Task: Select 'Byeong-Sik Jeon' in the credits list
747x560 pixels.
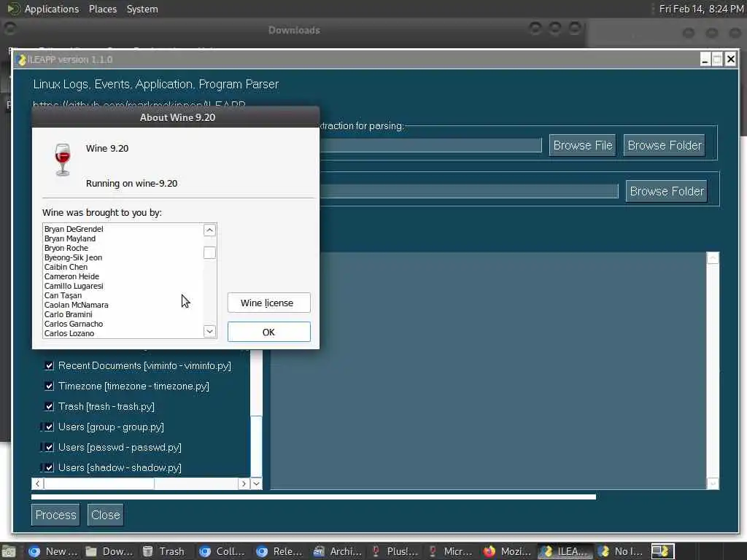Action: pos(74,257)
